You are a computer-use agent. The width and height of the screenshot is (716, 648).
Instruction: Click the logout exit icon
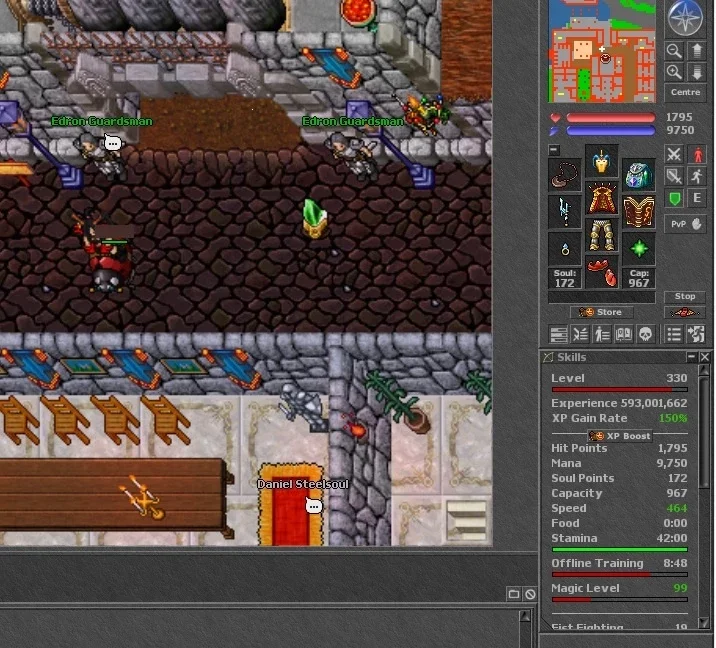coord(696,335)
